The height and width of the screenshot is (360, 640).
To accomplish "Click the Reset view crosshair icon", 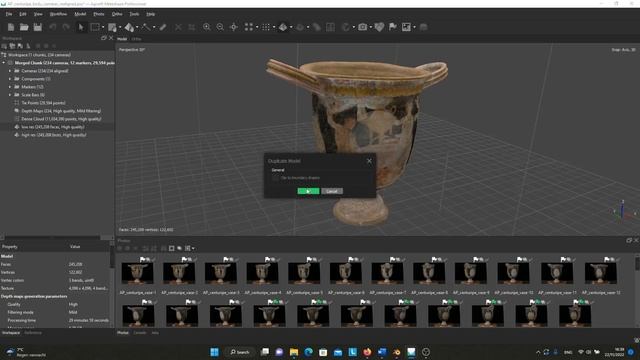I will click(234, 27).
